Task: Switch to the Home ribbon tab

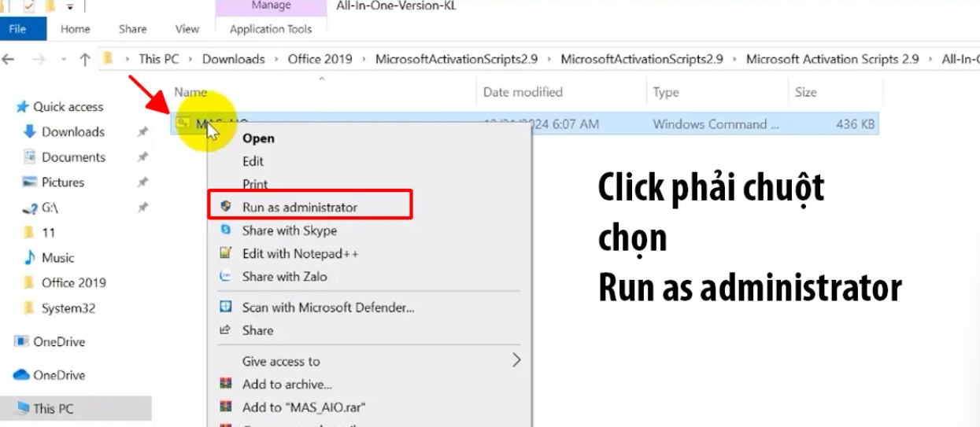Action: click(x=76, y=29)
